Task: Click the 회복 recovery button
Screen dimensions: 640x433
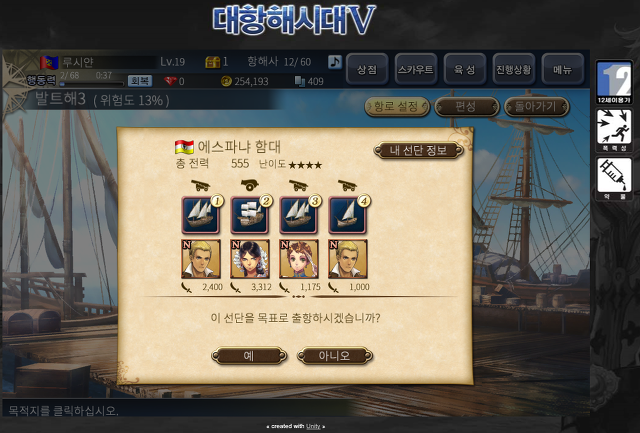Action: (140, 80)
